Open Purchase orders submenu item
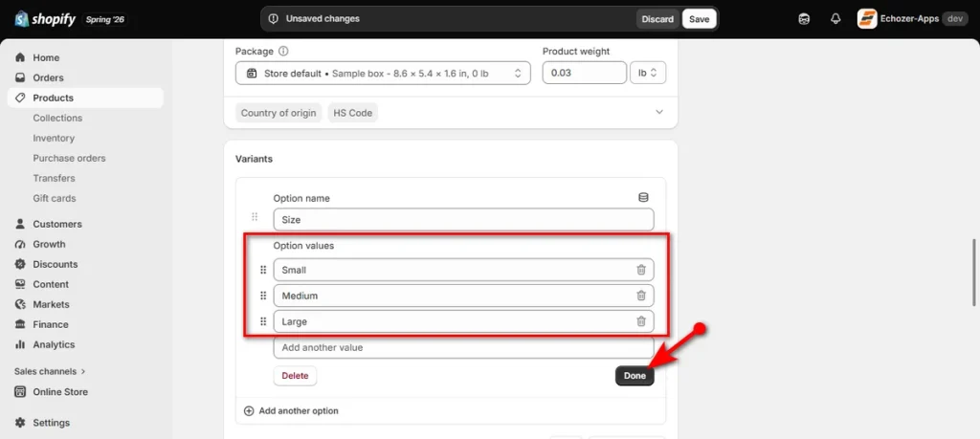 click(x=69, y=158)
